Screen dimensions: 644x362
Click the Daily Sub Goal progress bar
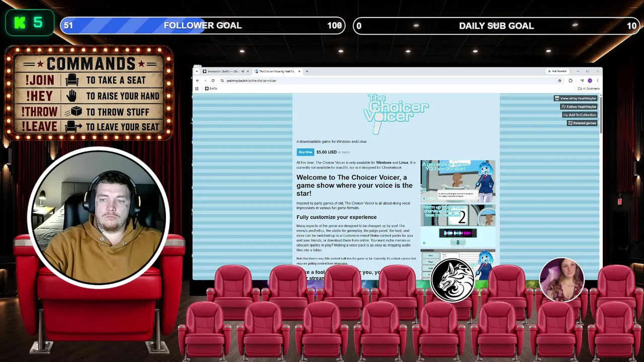tap(497, 26)
